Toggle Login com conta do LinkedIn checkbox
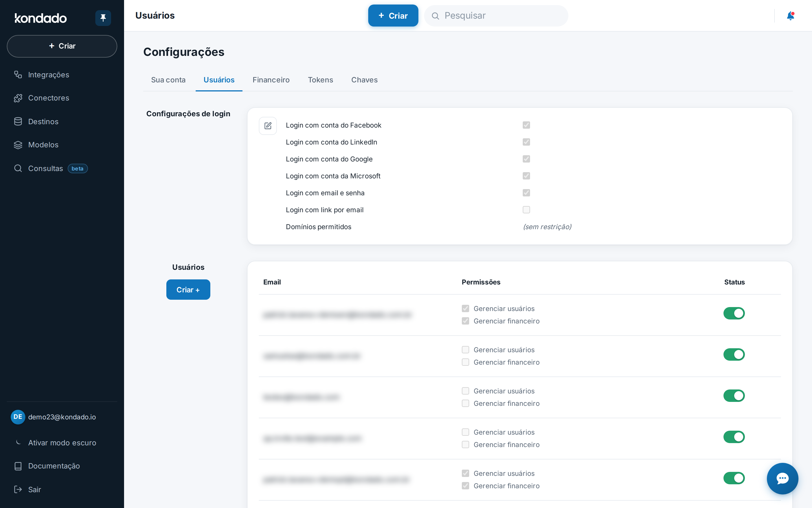Image resolution: width=812 pixels, height=508 pixels. (x=526, y=142)
